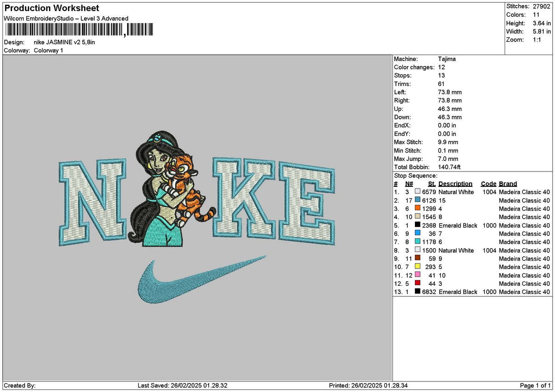Click the pink thread swatch in stop 11

click(417, 276)
